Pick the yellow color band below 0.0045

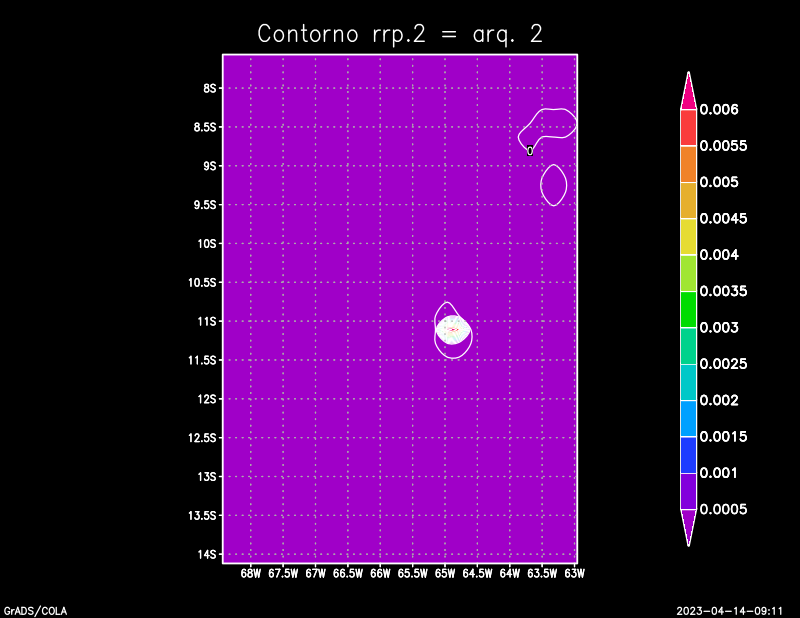688,237
